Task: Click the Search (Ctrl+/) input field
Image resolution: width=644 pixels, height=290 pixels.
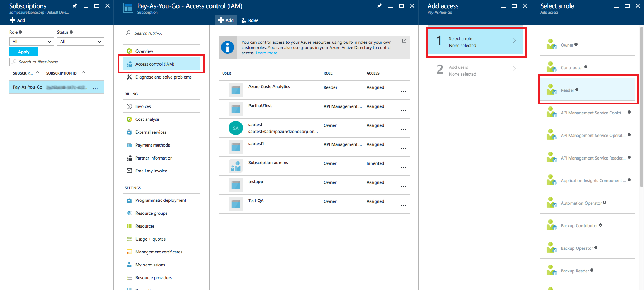Action: coord(161,33)
